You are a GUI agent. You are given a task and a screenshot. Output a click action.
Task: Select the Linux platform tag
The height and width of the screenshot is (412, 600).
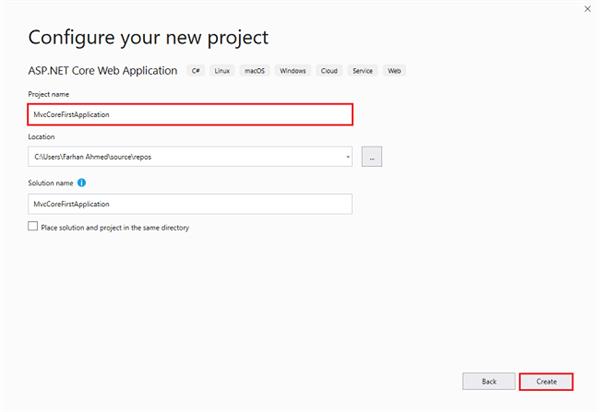[x=223, y=71]
